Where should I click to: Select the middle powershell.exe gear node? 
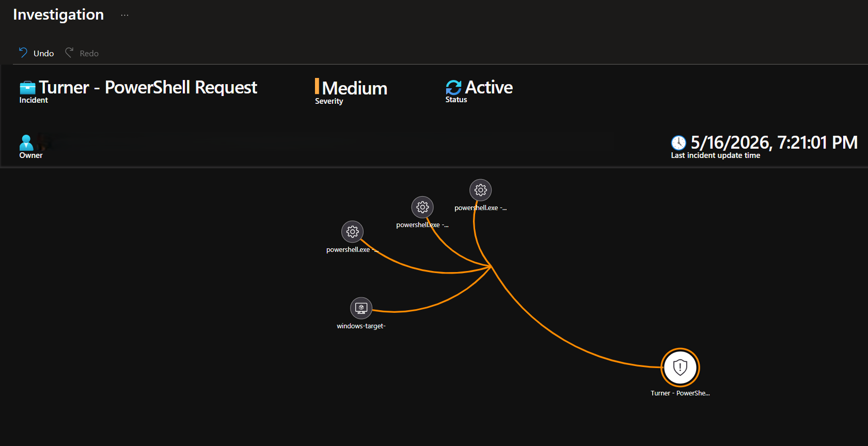click(x=422, y=208)
